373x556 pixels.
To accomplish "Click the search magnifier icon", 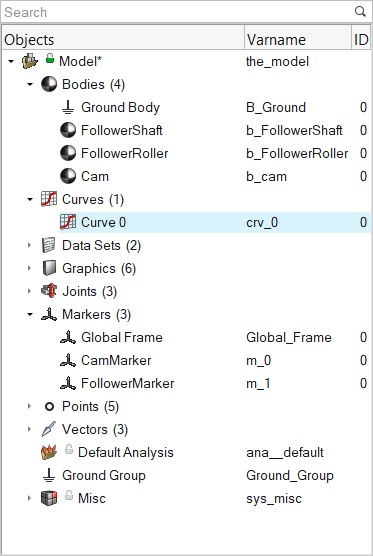I will (360, 12).
